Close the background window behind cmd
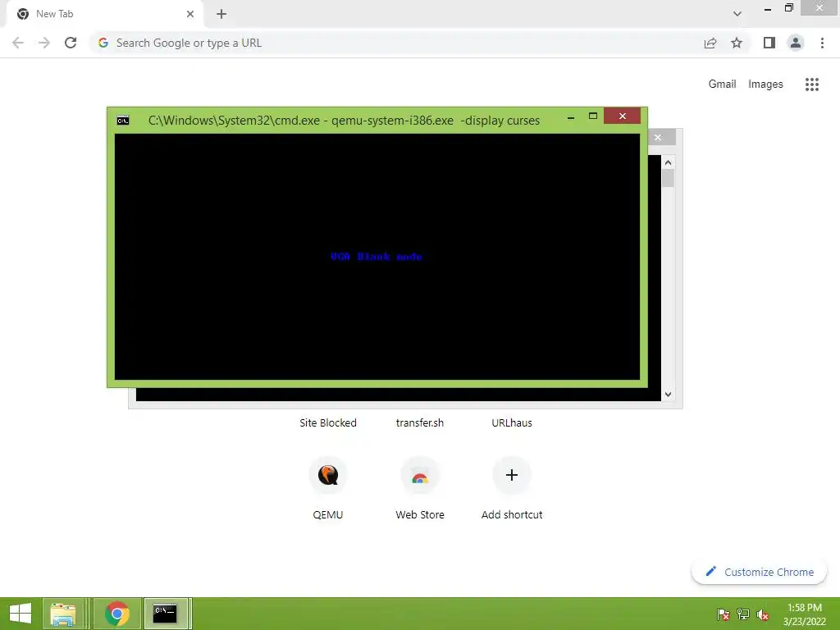This screenshot has width=840, height=630. (x=658, y=138)
